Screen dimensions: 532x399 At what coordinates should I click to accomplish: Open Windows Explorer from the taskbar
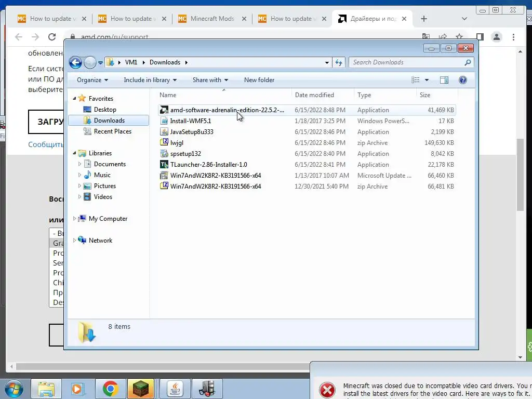[x=46, y=389]
